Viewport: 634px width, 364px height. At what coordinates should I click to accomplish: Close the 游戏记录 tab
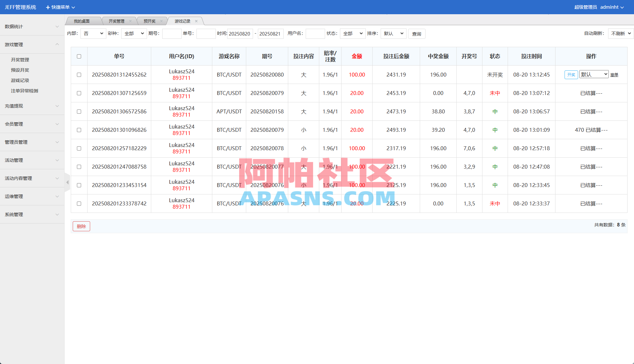point(196,21)
